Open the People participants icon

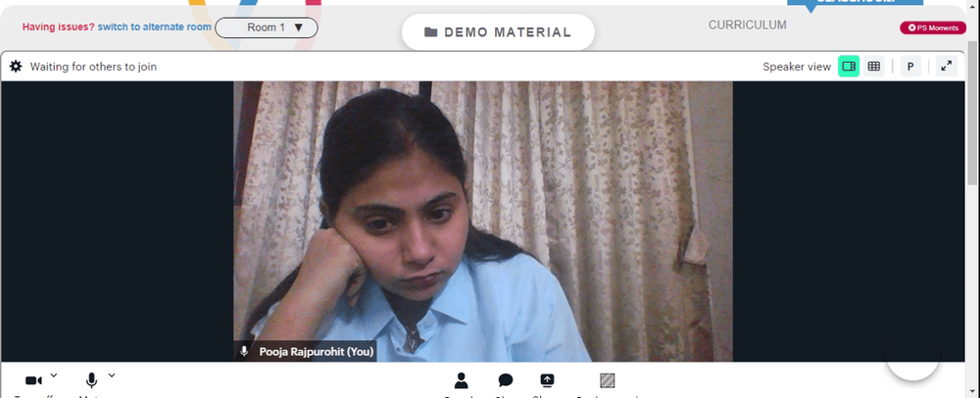pyautogui.click(x=462, y=380)
